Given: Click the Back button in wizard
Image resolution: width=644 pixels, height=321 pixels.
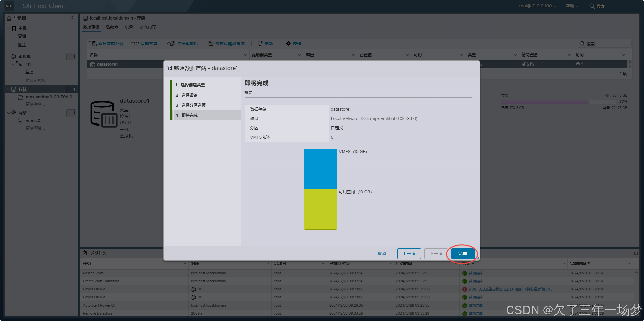Looking at the screenshot, I should click(x=409, y=254).
